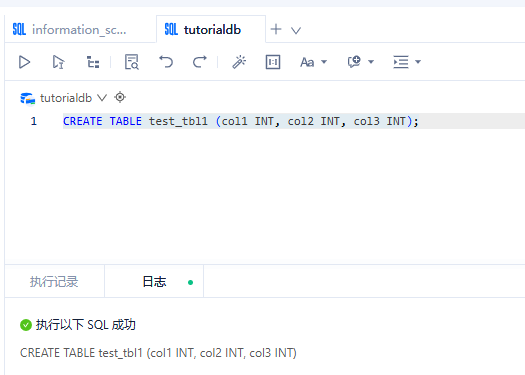
Task: Redo the last edit
Action: click(200, 62)
